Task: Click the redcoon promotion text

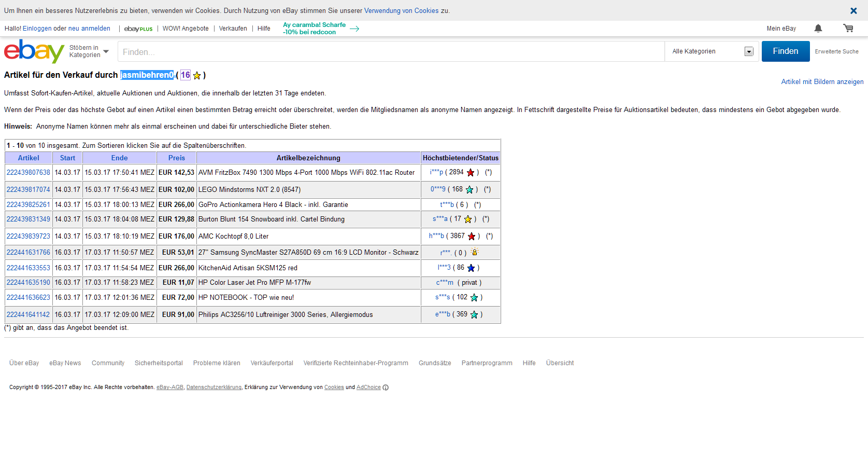Action: [314, 29]
